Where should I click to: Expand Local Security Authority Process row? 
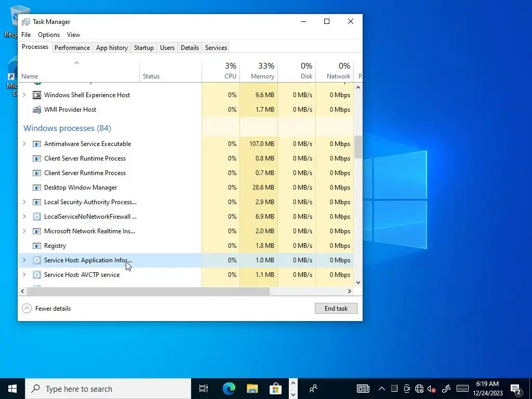(24, 202)
